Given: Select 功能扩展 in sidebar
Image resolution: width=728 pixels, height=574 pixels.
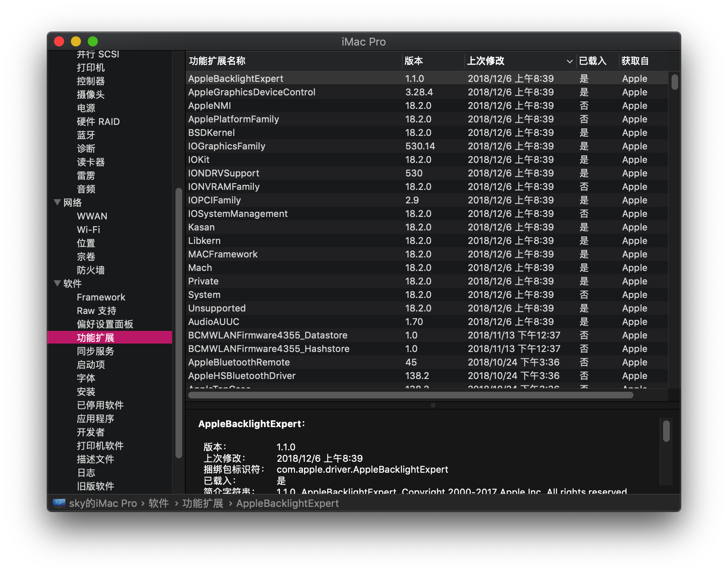Looking at the screenshot, I should (x=110, y=338).
